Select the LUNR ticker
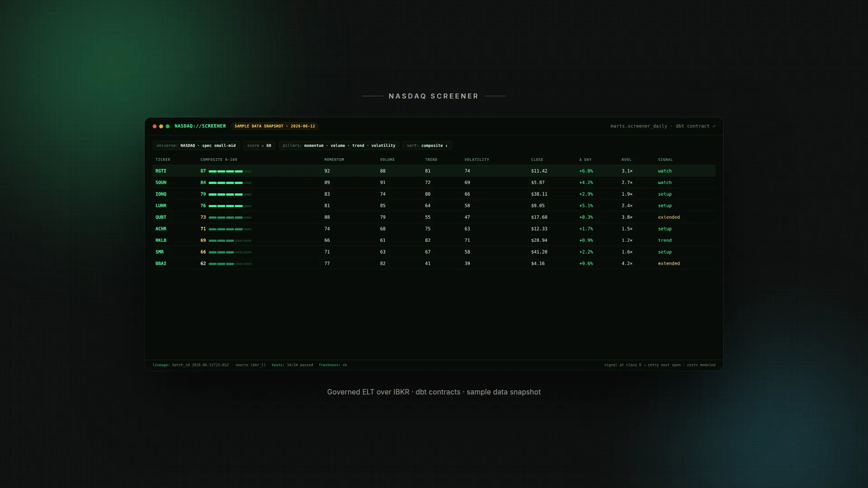The width and height of the screenshot is (868, 488). (161, 206)
